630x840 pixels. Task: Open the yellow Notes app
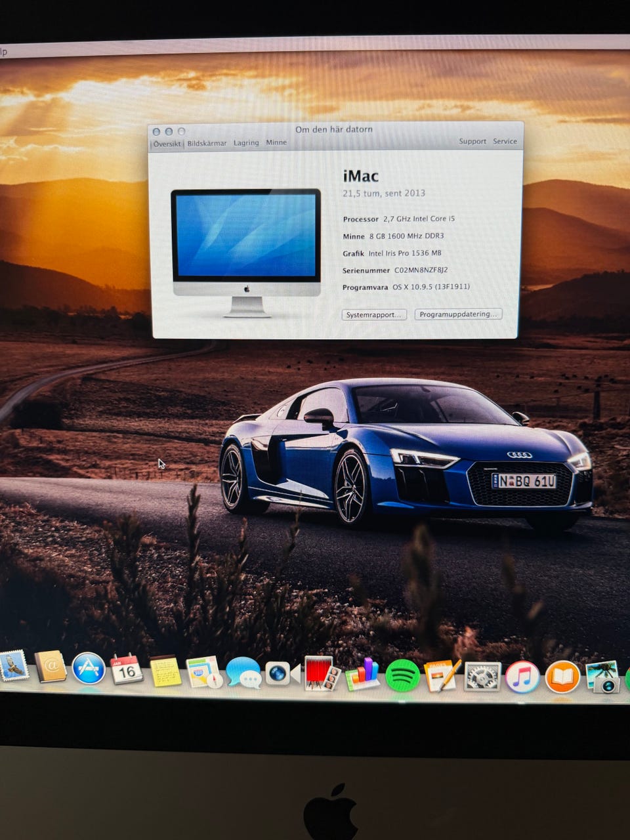click(x=165, y=671)
